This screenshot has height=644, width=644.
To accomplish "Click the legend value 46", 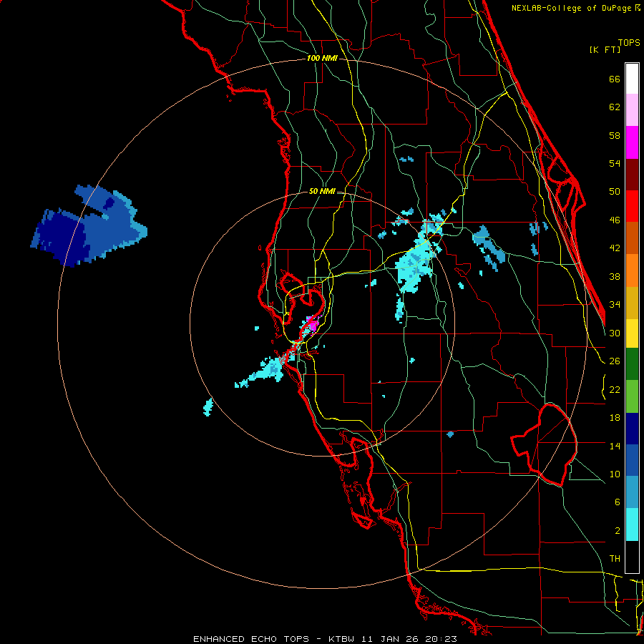I will click(615, 220).
